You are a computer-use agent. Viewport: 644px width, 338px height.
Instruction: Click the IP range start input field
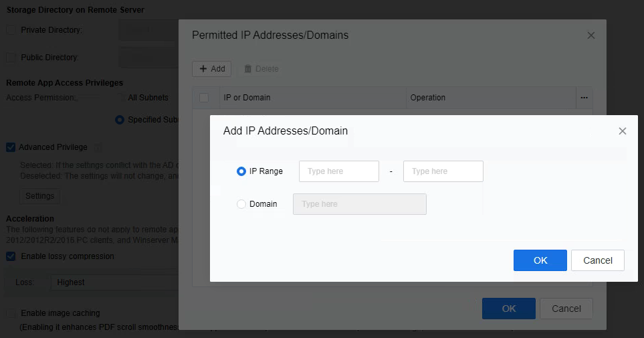tap(338, 171)
